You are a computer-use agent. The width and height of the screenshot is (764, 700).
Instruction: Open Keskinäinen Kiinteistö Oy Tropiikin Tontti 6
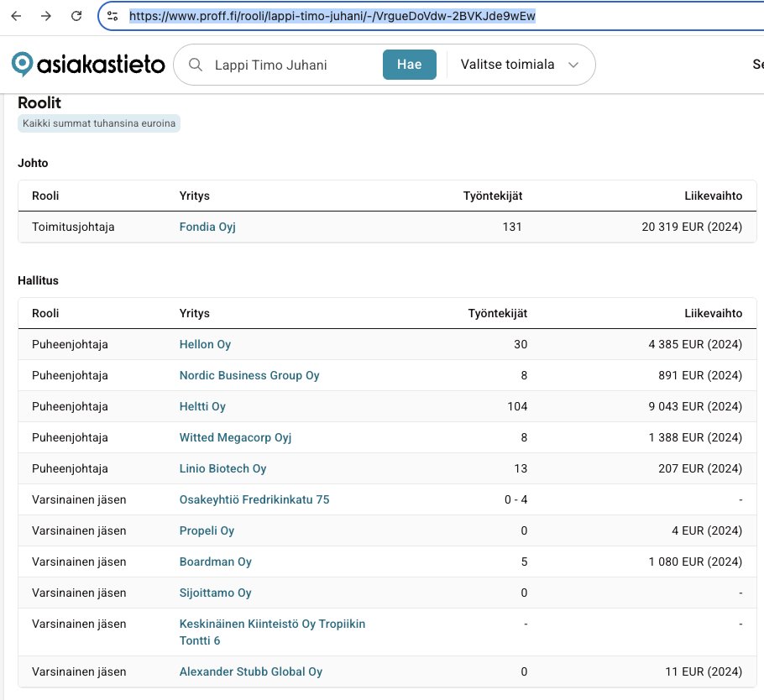tap(272, 624)
